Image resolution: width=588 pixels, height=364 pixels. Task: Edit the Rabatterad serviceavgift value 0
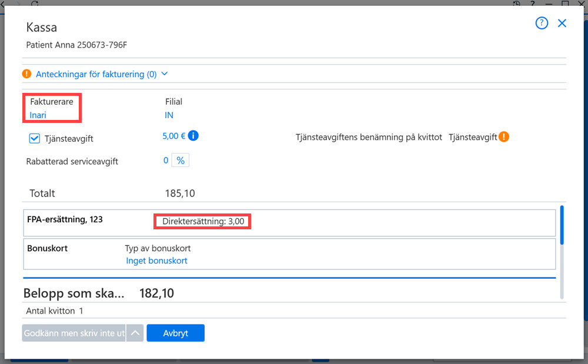click(166, 161)
